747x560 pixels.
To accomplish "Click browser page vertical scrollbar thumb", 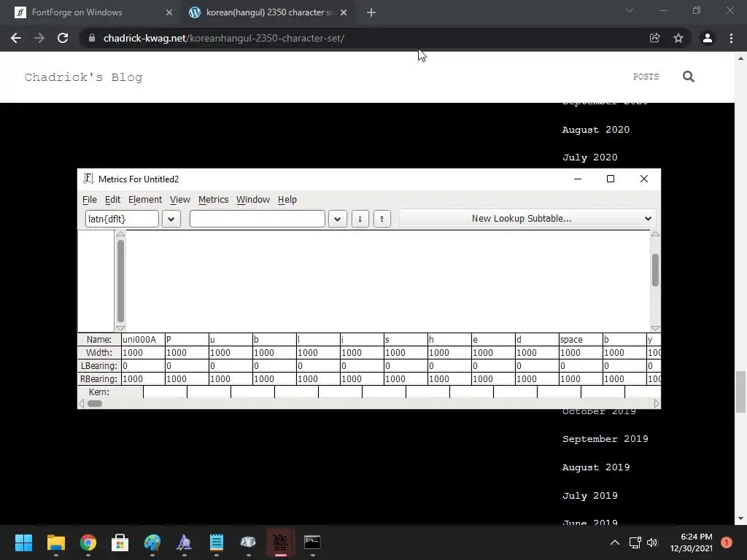I will click(740, 392).
